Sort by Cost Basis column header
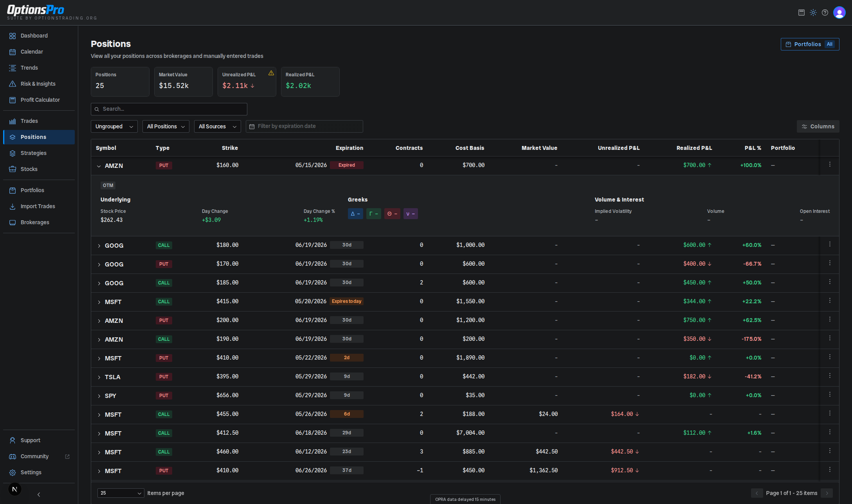 tap(470, 148)
